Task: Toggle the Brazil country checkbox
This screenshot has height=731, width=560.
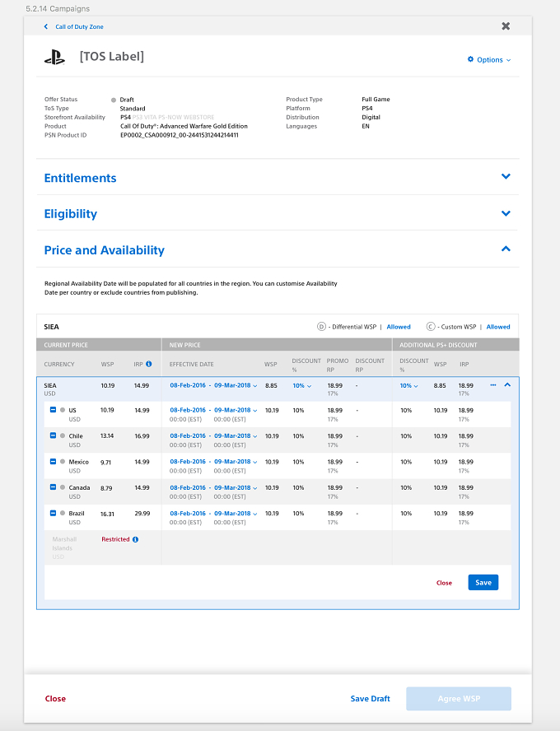Action: [54, 513]
